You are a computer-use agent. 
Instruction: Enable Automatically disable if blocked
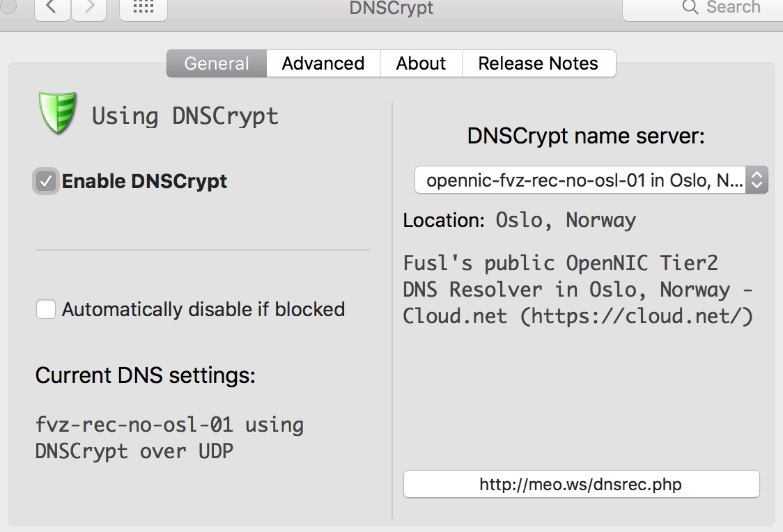coord(46,309)
